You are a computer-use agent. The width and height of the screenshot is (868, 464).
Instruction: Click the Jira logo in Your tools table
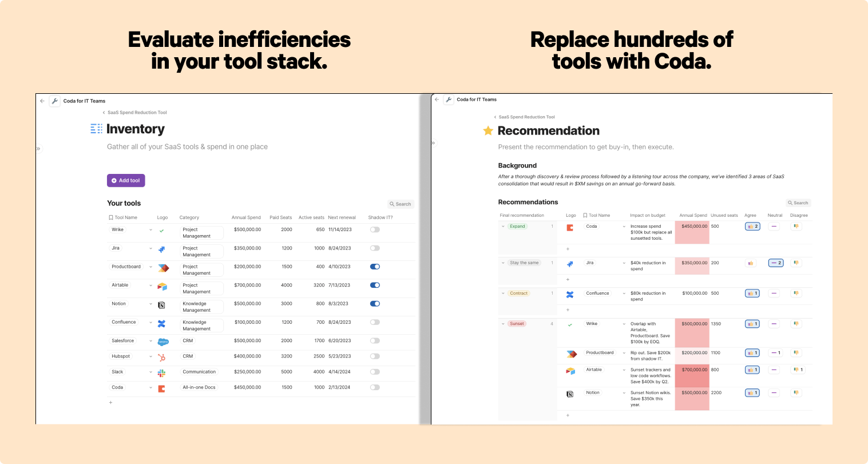[162, 249]
